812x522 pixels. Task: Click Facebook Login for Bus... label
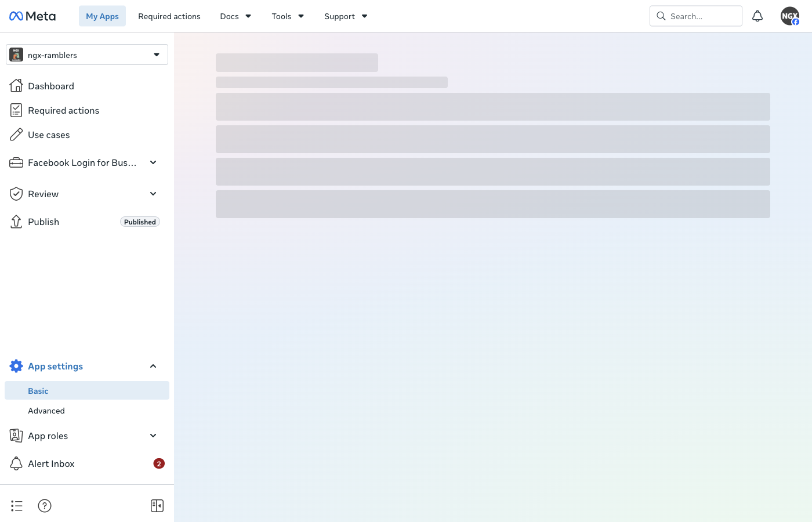click(82, 162)
